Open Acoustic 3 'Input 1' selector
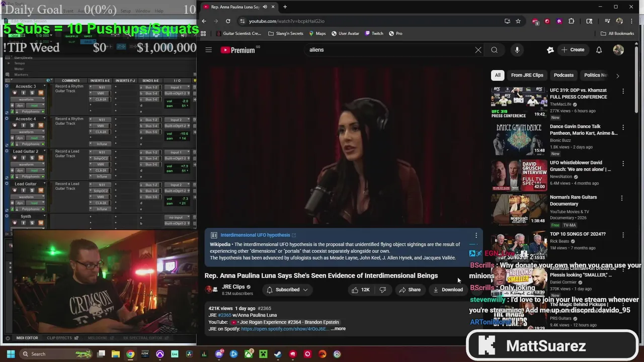The image size is (644, 362). tap(177, 87)
